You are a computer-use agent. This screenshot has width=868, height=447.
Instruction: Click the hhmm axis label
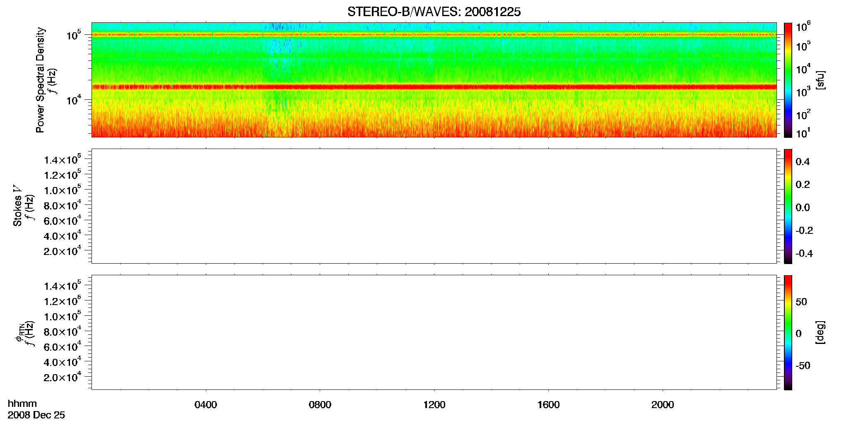point(22,404)
